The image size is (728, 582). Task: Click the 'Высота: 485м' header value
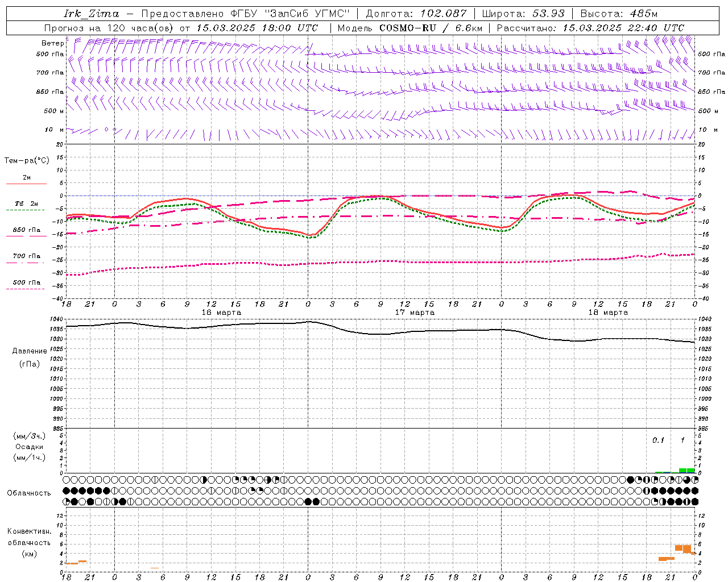point(619,14)
